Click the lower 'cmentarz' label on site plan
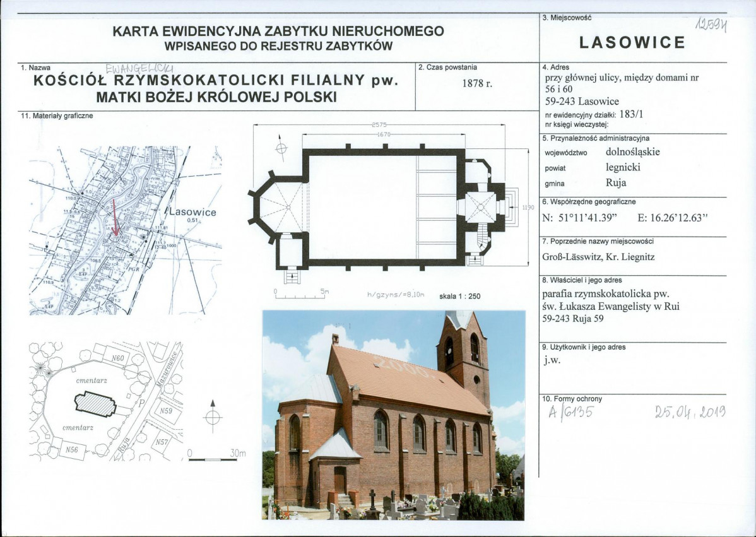 pos(78,428)
